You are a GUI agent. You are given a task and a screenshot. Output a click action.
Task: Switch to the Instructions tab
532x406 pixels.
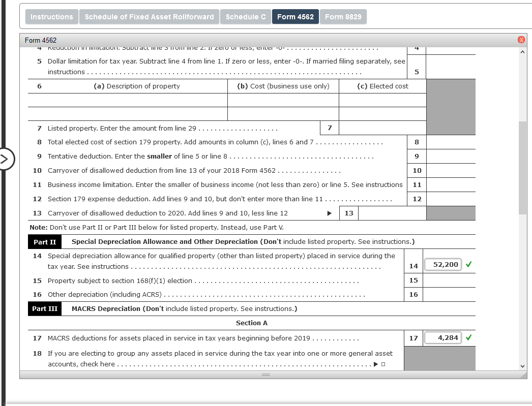point(51,16)
